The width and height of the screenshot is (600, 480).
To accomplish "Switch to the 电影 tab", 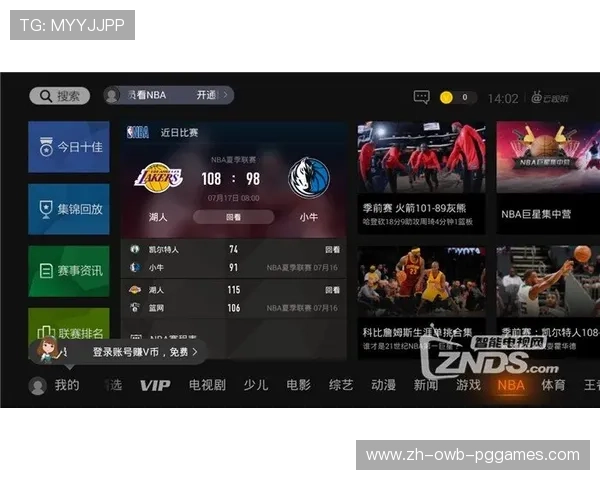I will 298,385.
